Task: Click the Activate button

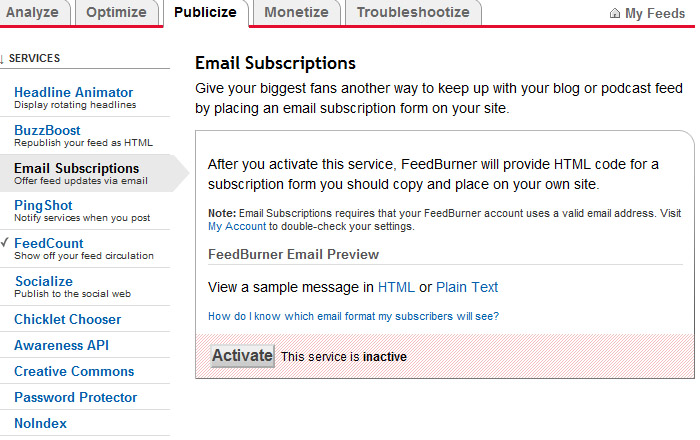Action: (x=242, y=356)
